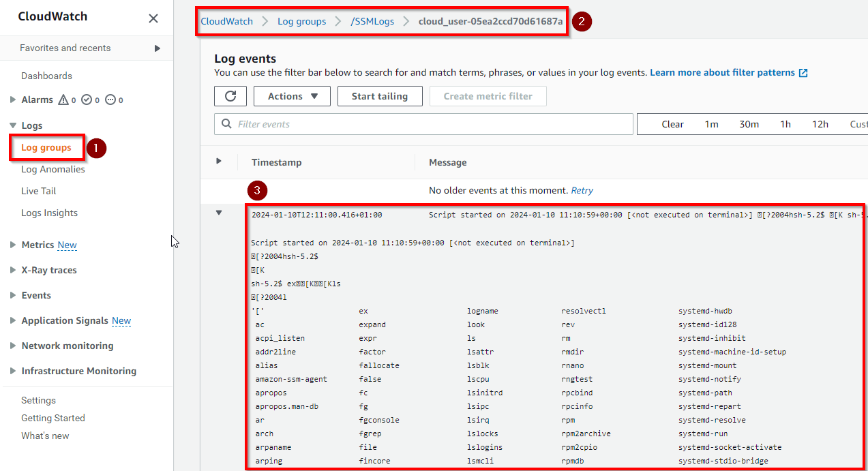The image size is (868, 471).
Task: Click 'apropos.man-db' in log output
Action: click(287, 406)
